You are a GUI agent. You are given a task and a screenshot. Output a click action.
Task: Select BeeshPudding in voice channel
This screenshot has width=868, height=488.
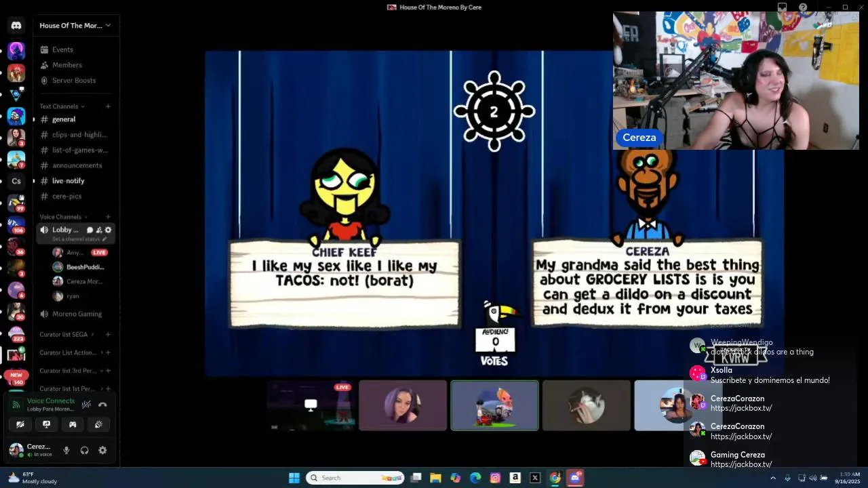click(x=79, y=267)
